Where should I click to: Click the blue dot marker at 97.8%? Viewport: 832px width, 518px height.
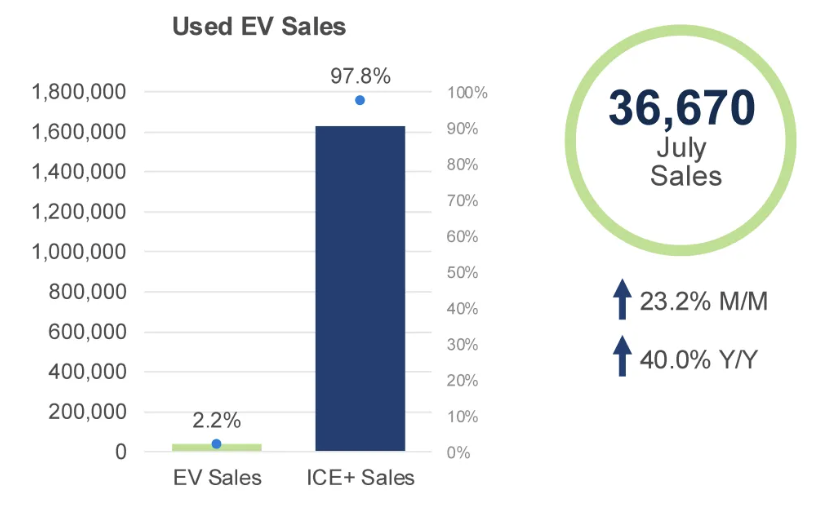click(x=359, y=100)
